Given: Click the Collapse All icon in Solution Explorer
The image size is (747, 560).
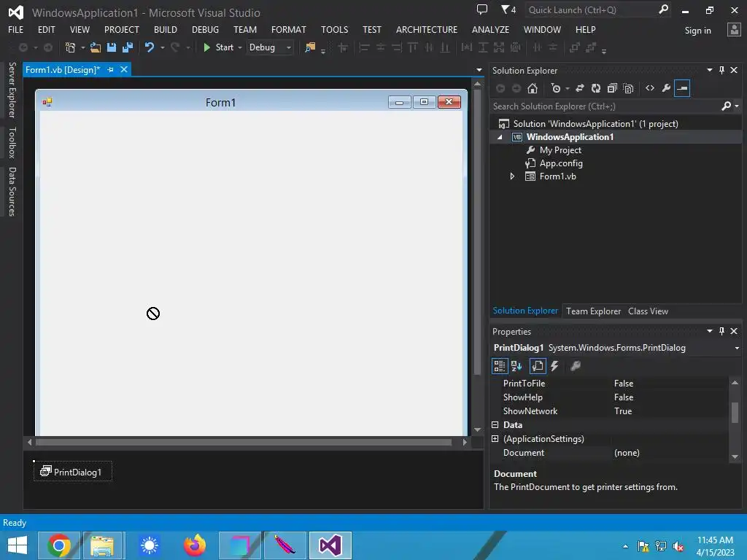Looking at the screenshot, I should tap(612, 88).
